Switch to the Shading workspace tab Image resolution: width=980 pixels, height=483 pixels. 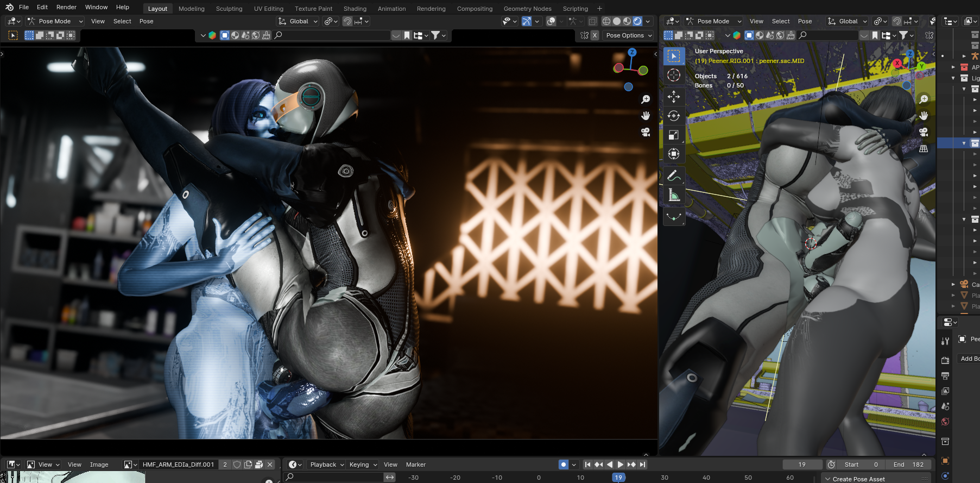pos(355,9)
